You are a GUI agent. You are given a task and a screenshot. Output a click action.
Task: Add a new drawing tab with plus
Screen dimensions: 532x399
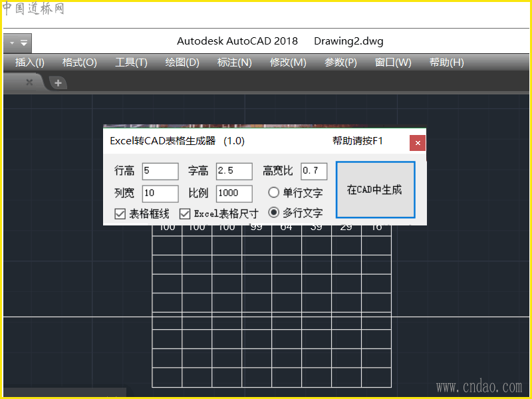58,82
